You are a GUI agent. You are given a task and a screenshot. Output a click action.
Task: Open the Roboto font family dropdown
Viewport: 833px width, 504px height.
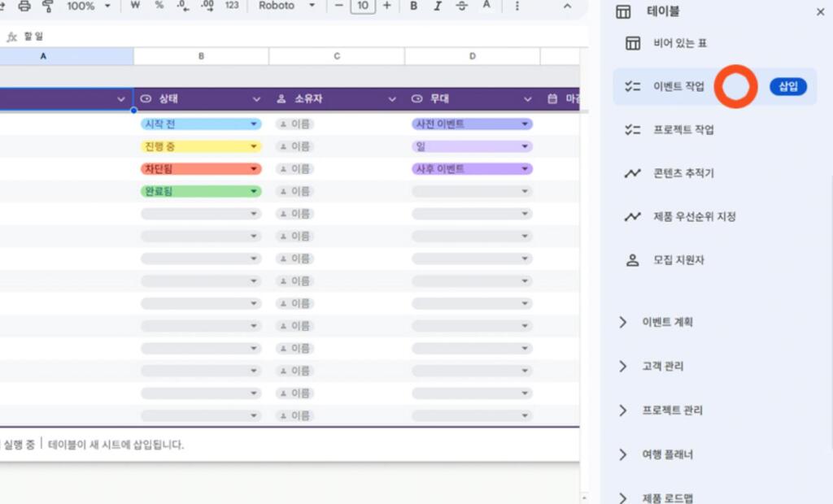(x=287, y=6)
